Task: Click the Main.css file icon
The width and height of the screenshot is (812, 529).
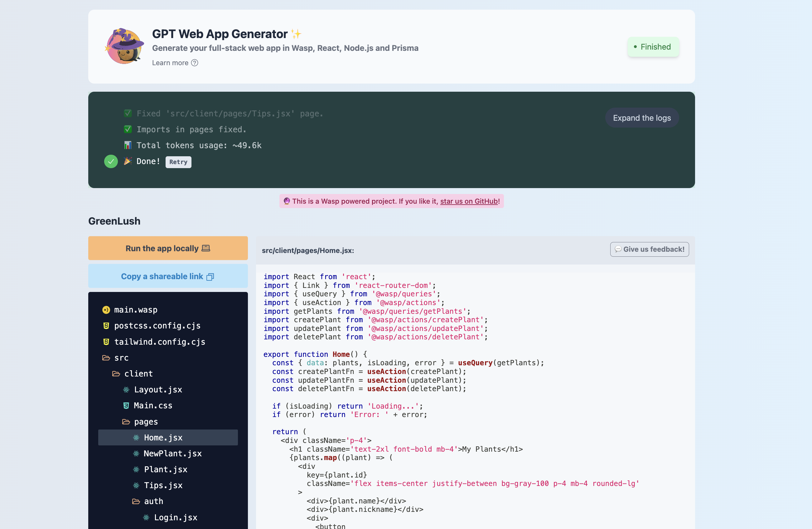Action: pos(126,405)
